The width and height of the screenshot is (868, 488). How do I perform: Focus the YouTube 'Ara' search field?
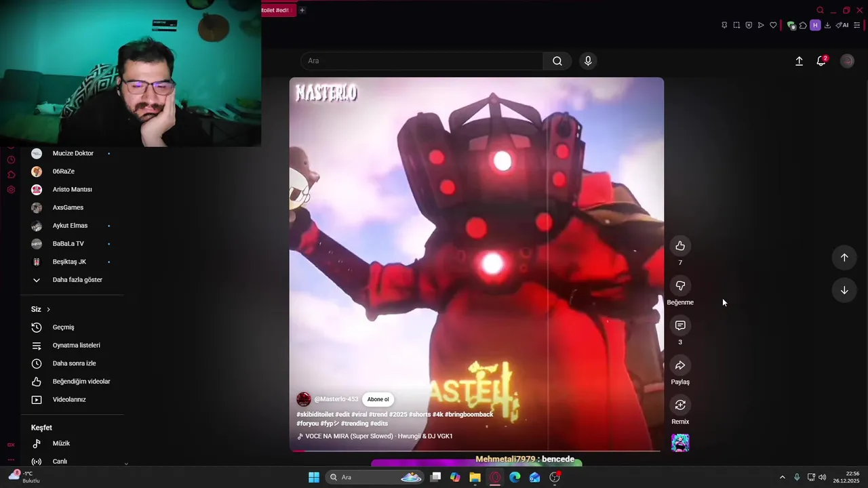422,61
